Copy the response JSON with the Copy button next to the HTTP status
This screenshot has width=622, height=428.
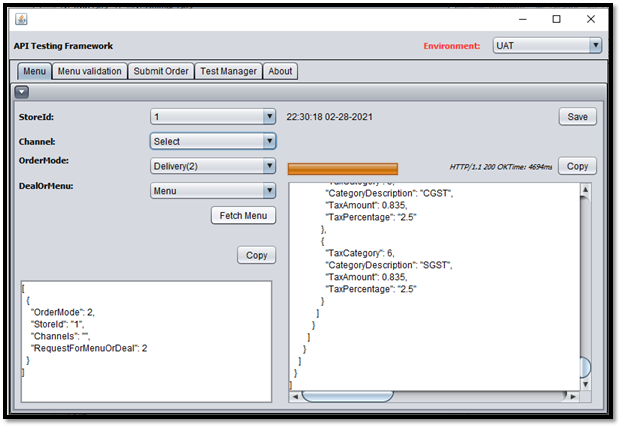tap(577, 166)
